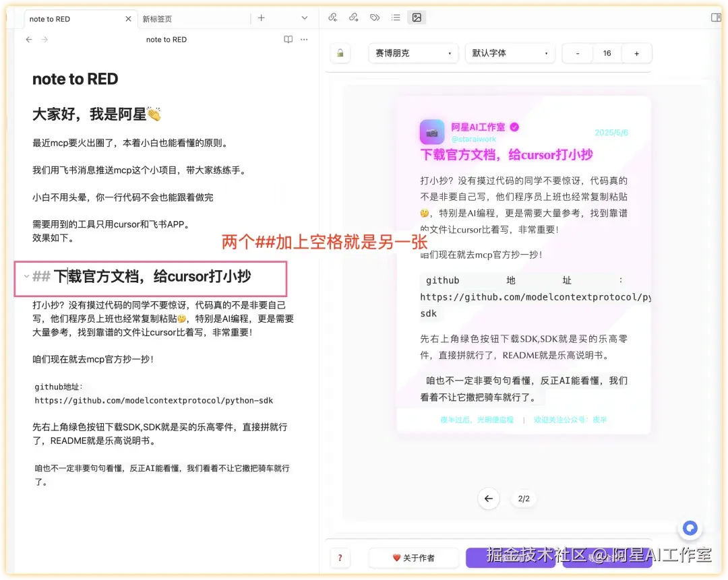The image size is (728, 580).
Task: Collapse the '下载官方文档' heading block
Action: [x=25, y=276]
